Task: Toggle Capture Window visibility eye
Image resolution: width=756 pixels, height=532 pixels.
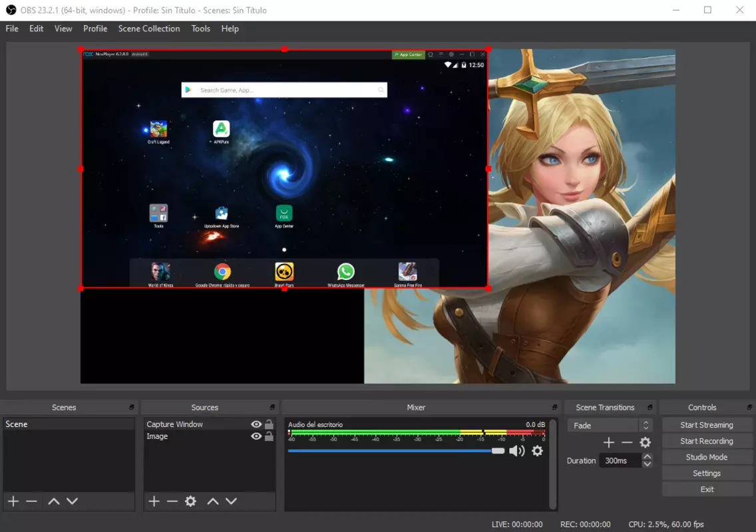Action: [x=256, y=424]
